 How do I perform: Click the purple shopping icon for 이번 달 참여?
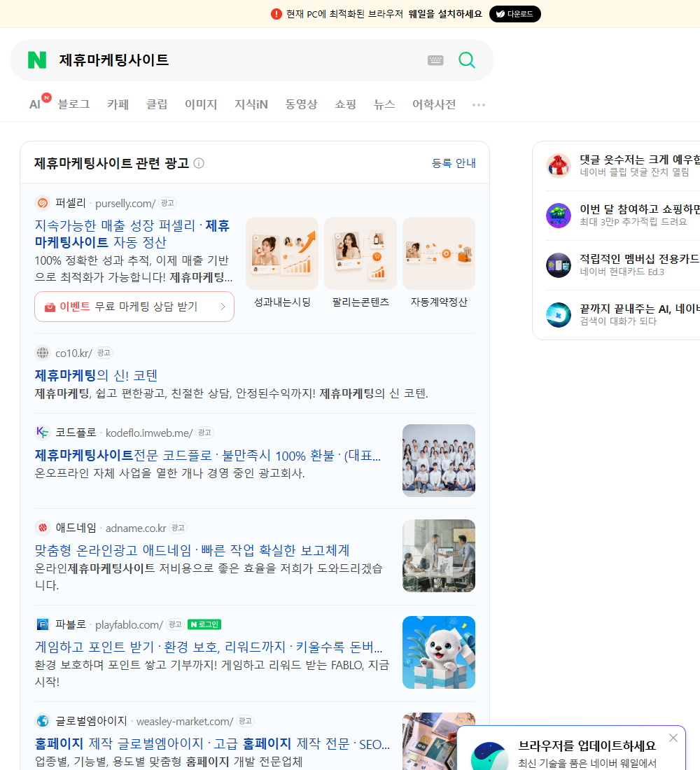559,215
